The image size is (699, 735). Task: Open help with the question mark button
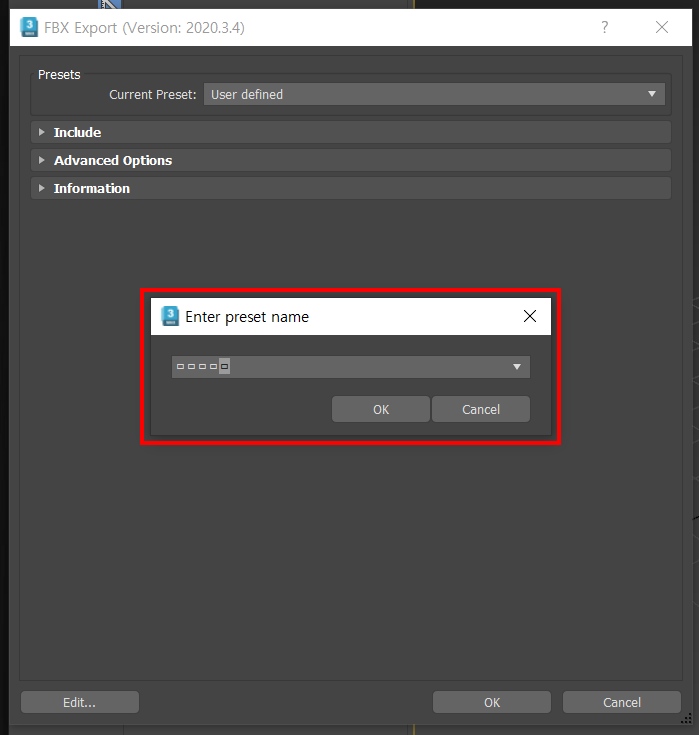(x=605, y=27)
